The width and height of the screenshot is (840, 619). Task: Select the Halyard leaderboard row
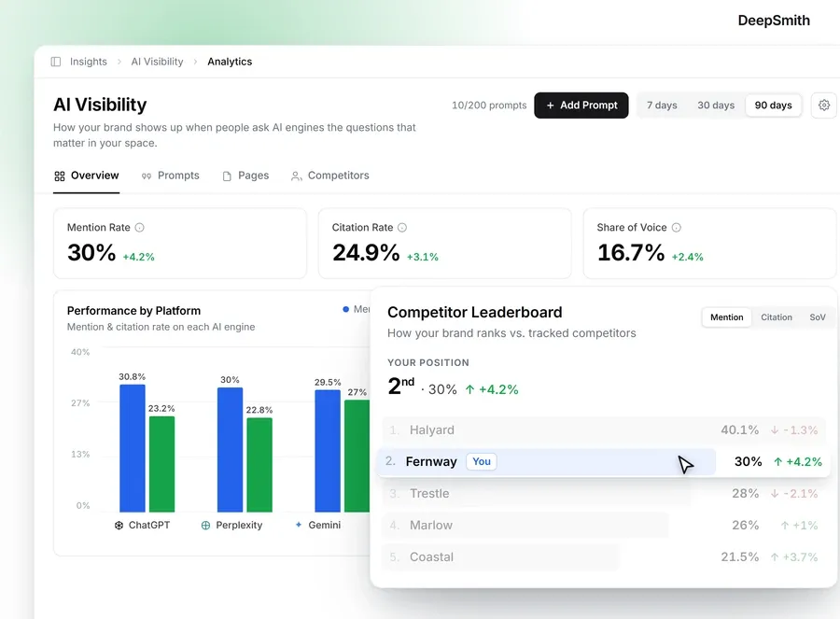pyautogui.click(x=604, y=429)
